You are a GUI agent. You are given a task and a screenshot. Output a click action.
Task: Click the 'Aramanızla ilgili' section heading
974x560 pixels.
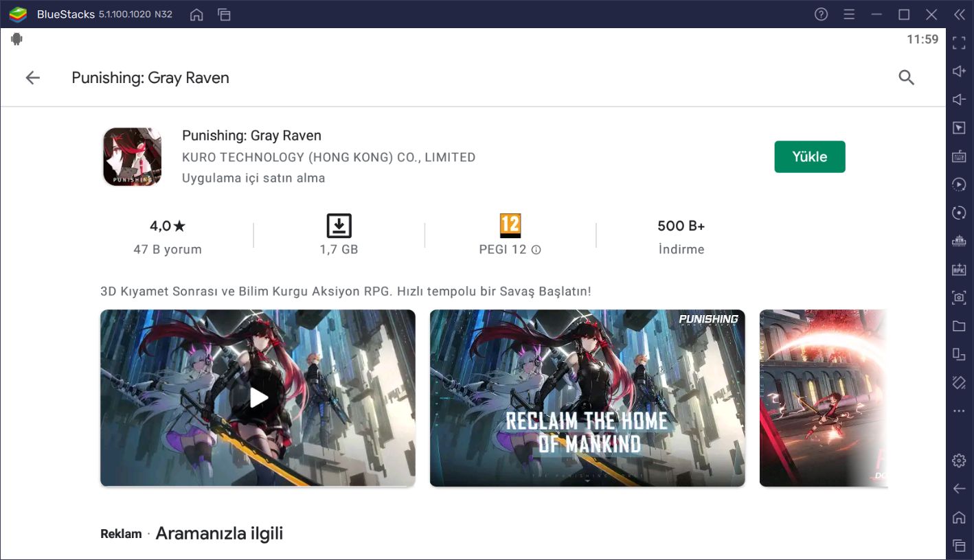click(x=219, y=533)
